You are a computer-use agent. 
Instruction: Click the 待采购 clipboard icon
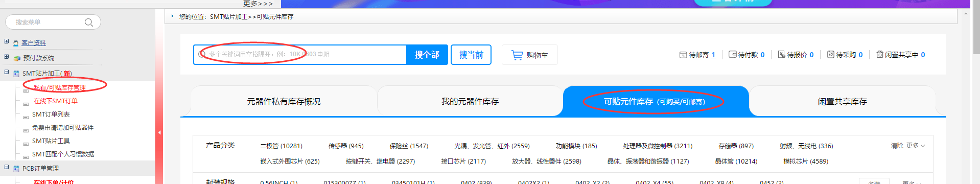click(x=830, y=54)
